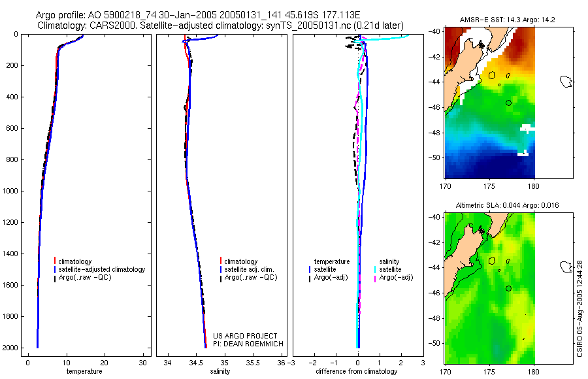Click 'satellite-adjusted climatology' legend entry in temperature plot
Image resolution: width=588 pixels, height=379 pixels.
coord(102,269)
